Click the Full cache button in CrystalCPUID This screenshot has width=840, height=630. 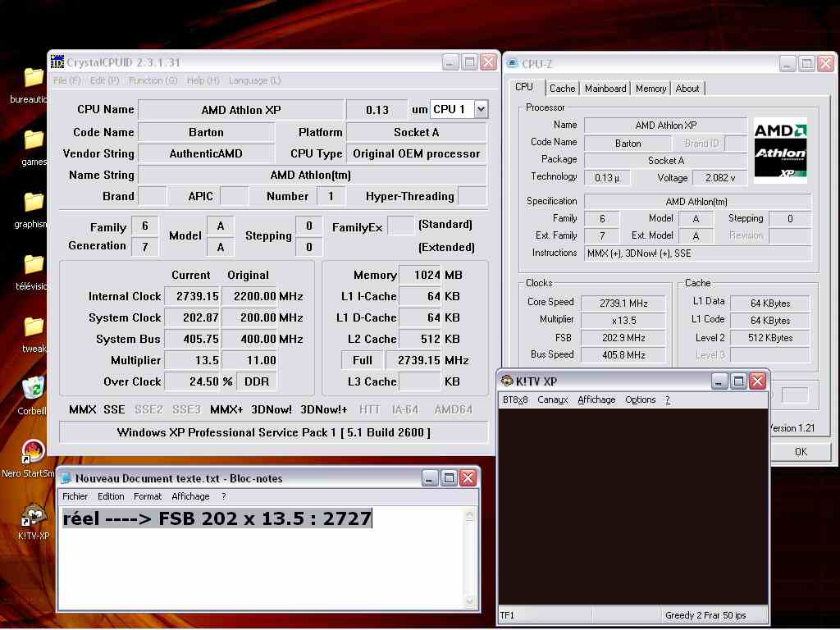click(x=362, y=360)
